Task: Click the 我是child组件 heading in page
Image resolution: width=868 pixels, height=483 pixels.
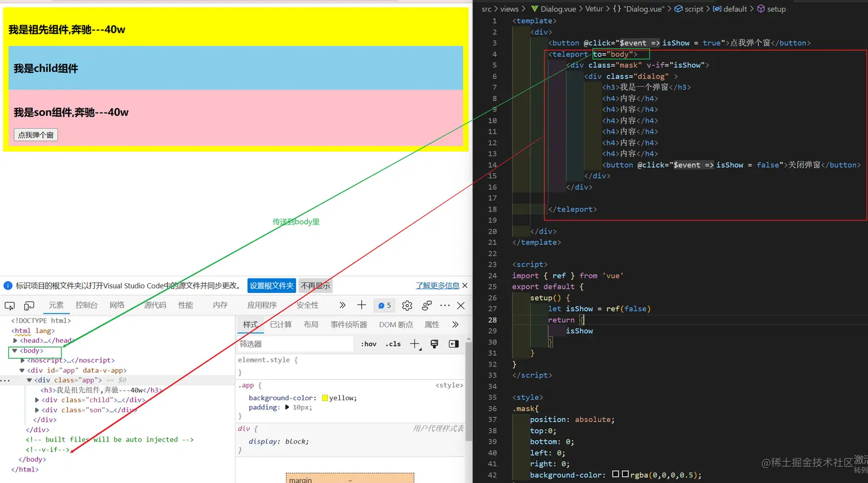Action: [x=46, y=68]
